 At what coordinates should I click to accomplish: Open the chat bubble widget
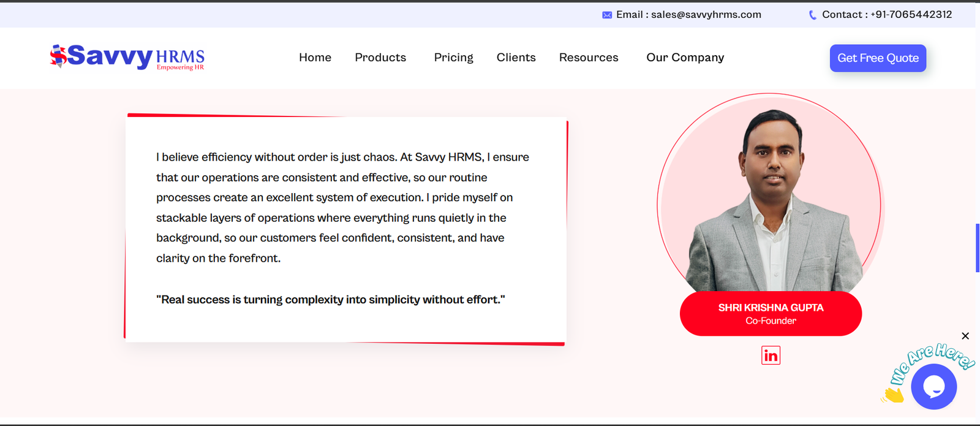click(x=933, y=387)
